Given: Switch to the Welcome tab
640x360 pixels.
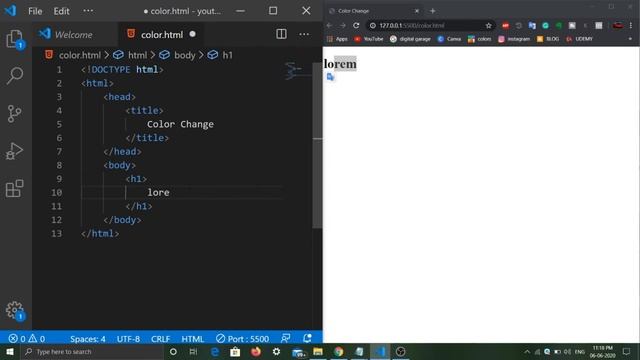Looking at the screenshot, I should coord(75,34).
